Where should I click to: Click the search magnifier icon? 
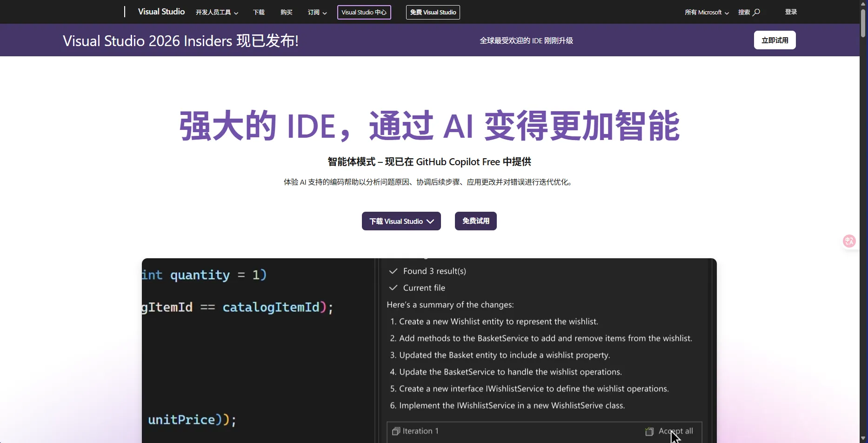click(x=756, y=12)
